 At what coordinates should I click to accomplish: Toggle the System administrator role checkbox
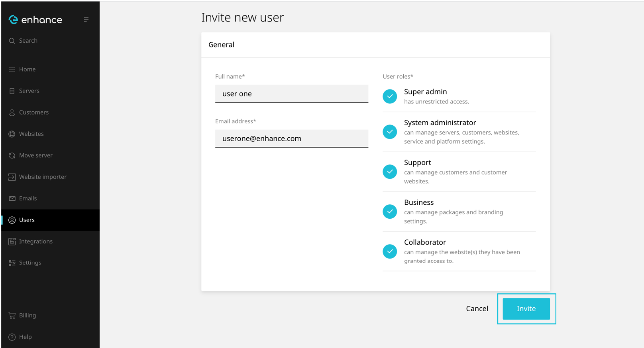[x=390, y=132]
